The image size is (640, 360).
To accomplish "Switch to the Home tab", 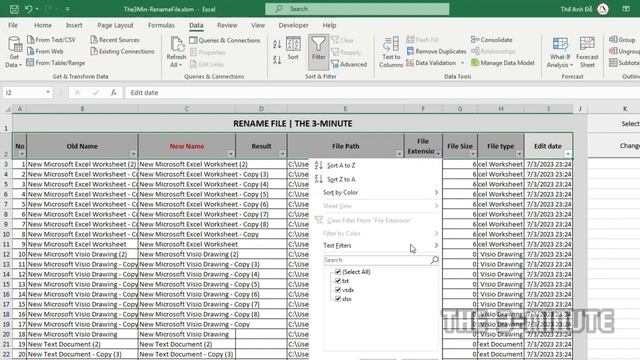I will click(x=43, y=25).
